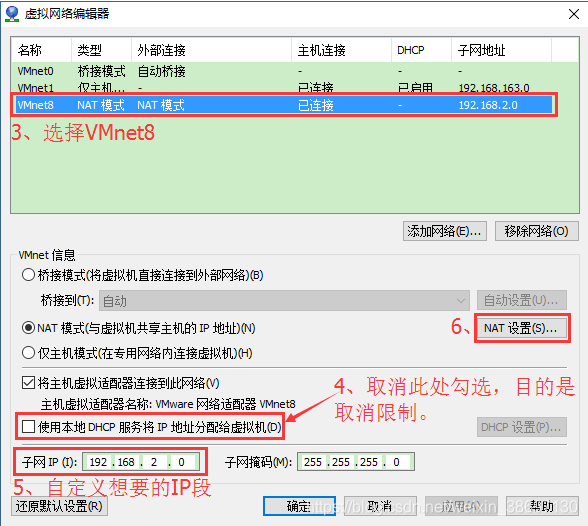The image size is (588, 526).
Task: Click the 192.168.163.0 subnet address cell
Action: pyautogui.click(x=494, y=88)
